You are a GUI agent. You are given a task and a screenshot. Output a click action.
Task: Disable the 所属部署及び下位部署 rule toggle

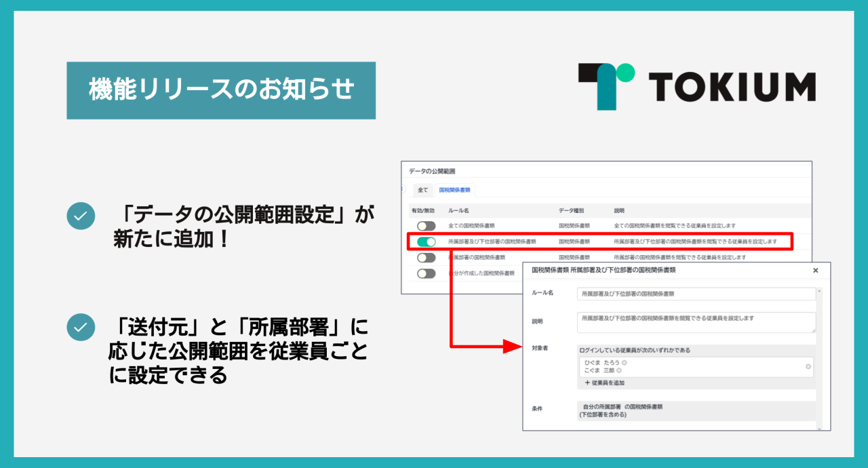pos(426,241)
